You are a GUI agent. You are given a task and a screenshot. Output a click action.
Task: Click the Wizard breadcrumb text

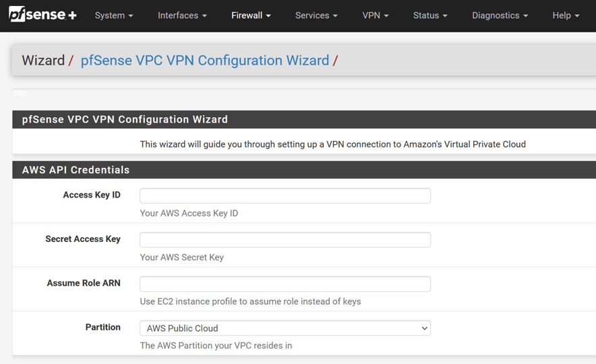43,61
